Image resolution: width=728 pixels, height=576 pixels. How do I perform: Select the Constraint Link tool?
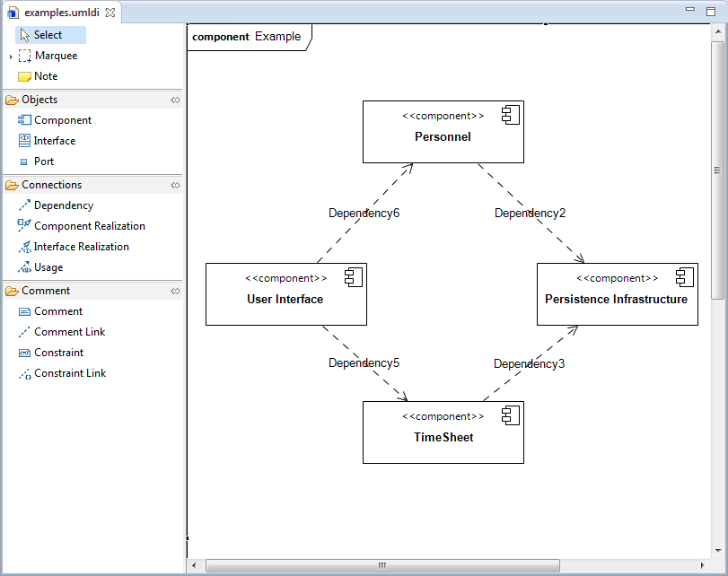tap(69, 373)
